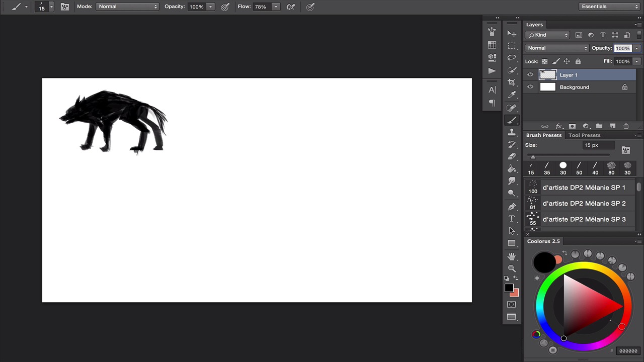Image resolution: width=644 pixels, height=362 pixels.
Task: Toggle lock position
Action: 567,61
